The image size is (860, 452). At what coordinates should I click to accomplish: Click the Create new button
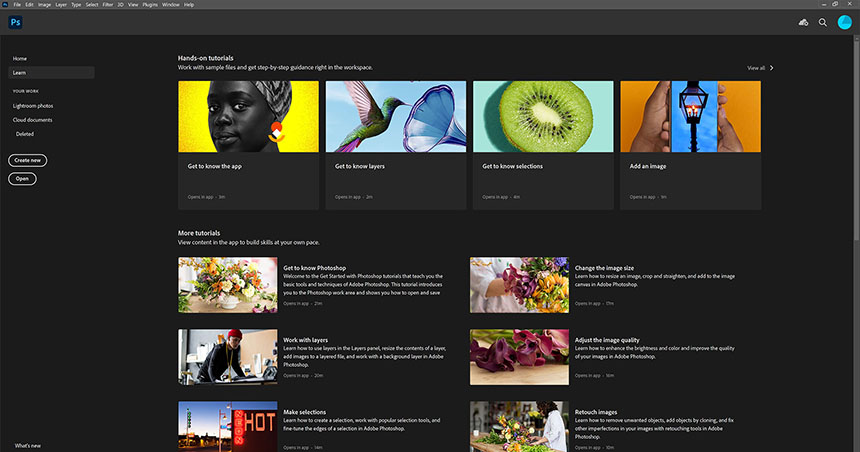[x=27, y=160]
